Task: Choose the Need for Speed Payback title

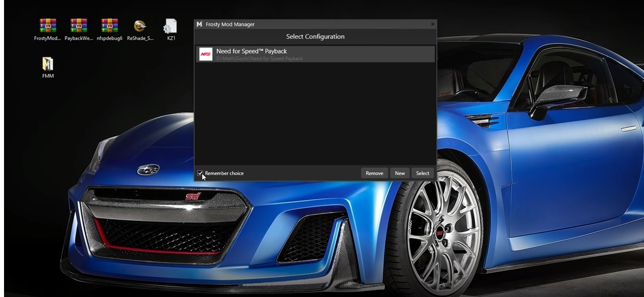Action: (x=252, y=51)
